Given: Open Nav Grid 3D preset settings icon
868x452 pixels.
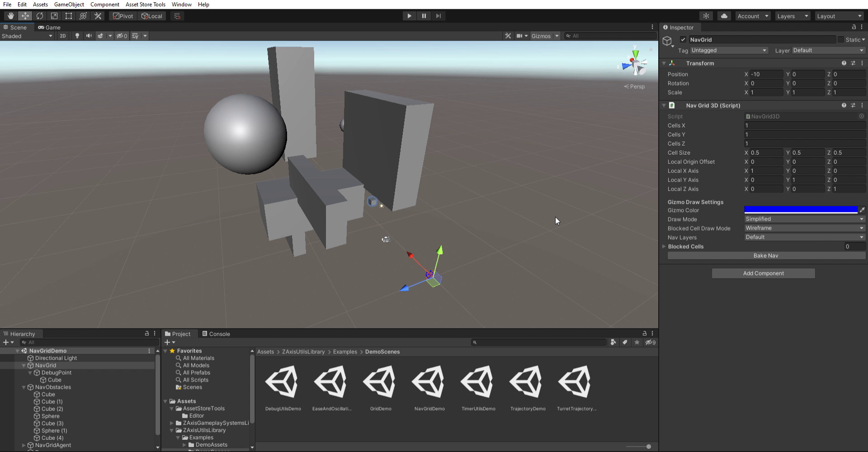Looking at the screenshot, I should [853, 105].
